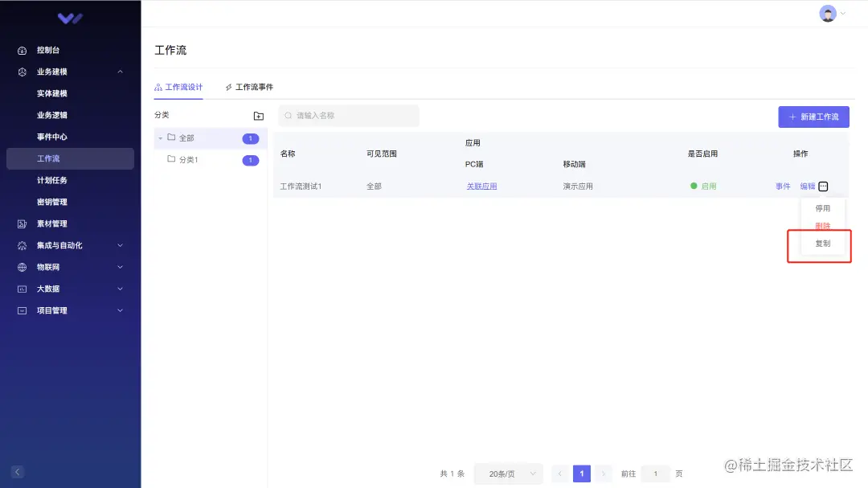Open 密钥管理 in the sidebar
868x488 pixels.
[52, 202]
